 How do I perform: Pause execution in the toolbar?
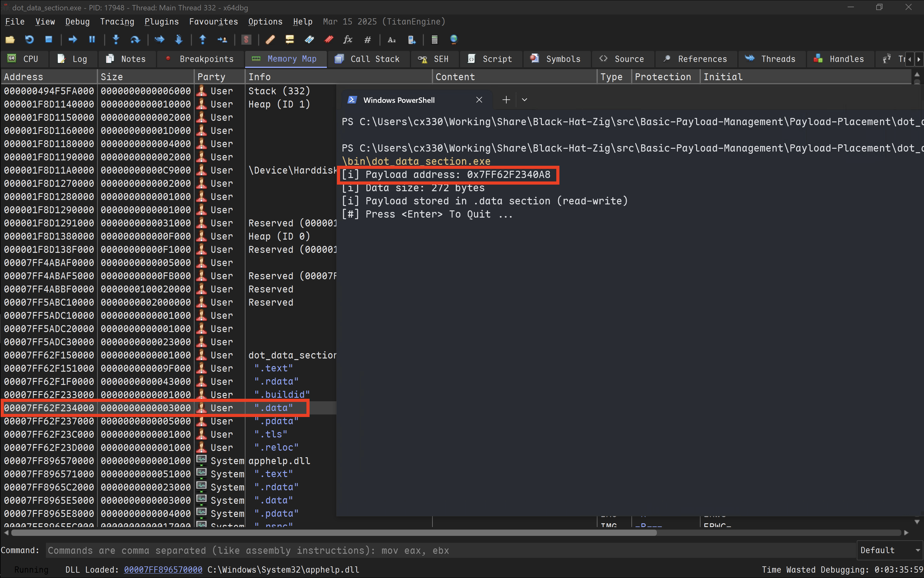pyautogui.click(x=92, y=39)
